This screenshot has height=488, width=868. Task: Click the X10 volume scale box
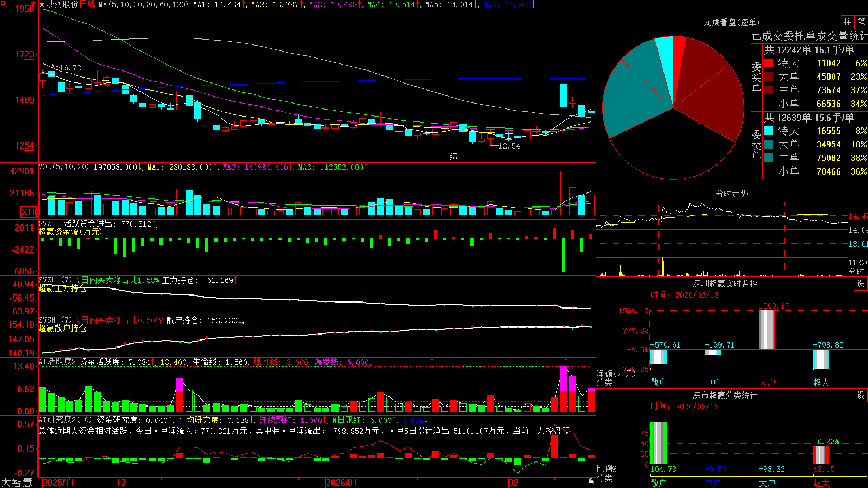tap(29, 212)
